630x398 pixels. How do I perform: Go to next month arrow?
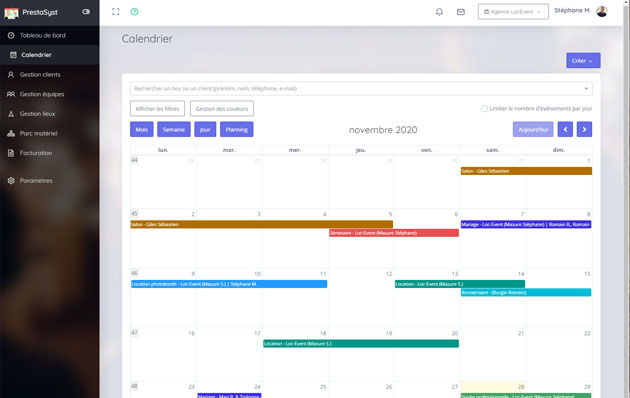point(584,129)
